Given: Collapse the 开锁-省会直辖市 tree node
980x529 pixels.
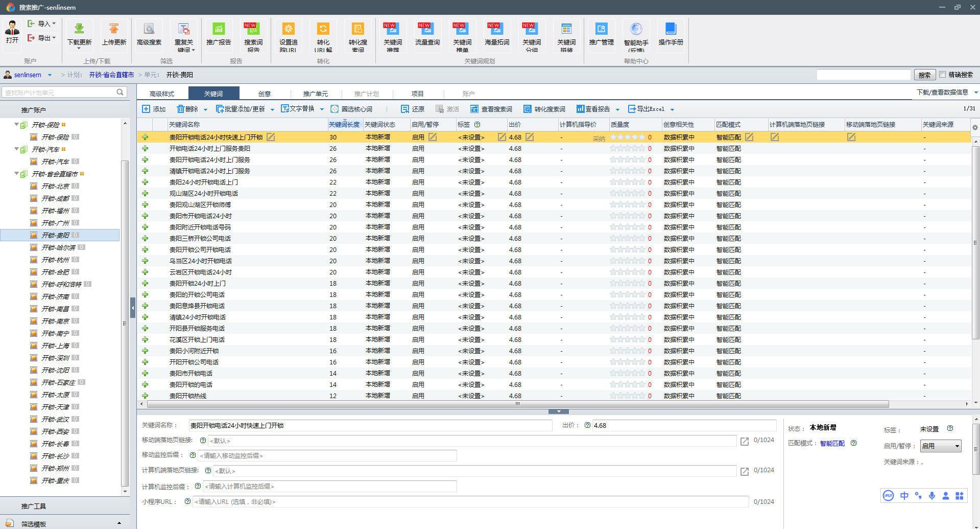Looking at the screenshot, I should point(17,174).
